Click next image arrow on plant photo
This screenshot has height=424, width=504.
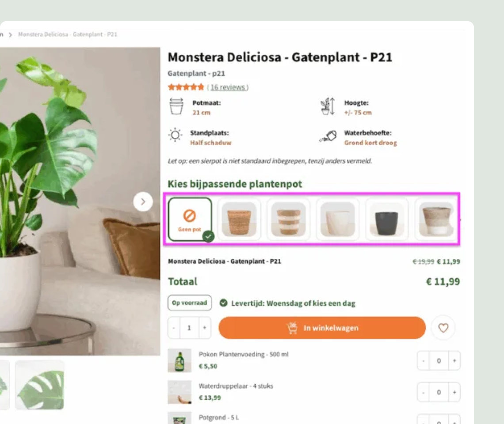pos(143,202)
